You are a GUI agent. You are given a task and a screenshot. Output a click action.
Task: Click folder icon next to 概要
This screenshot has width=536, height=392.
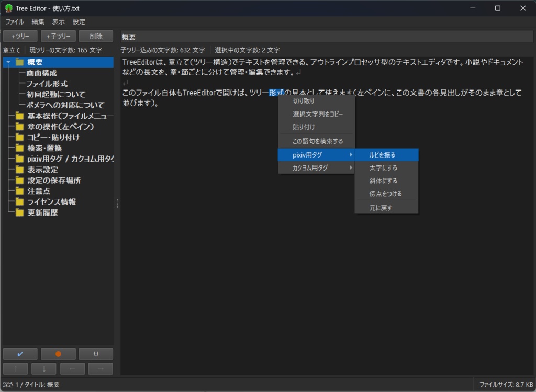[x=20, y=62]
